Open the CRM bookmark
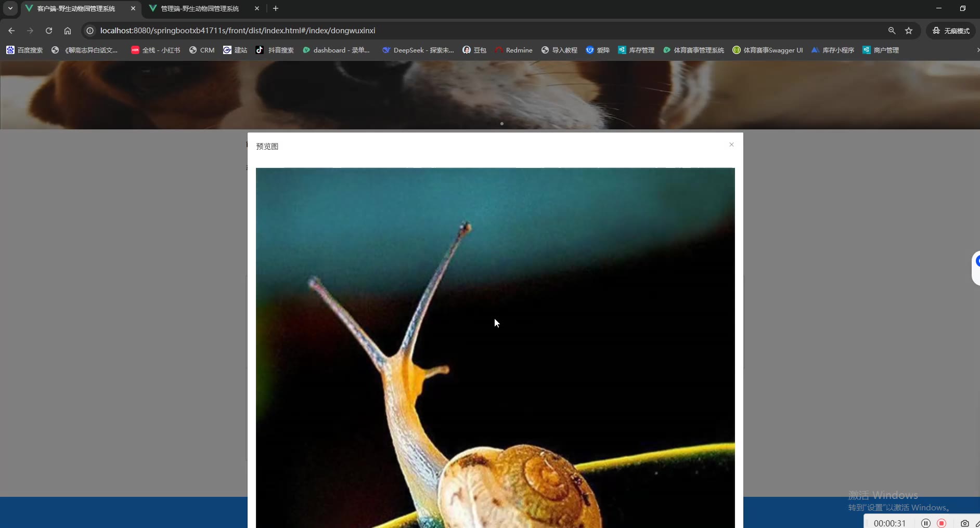 (202, 50)
